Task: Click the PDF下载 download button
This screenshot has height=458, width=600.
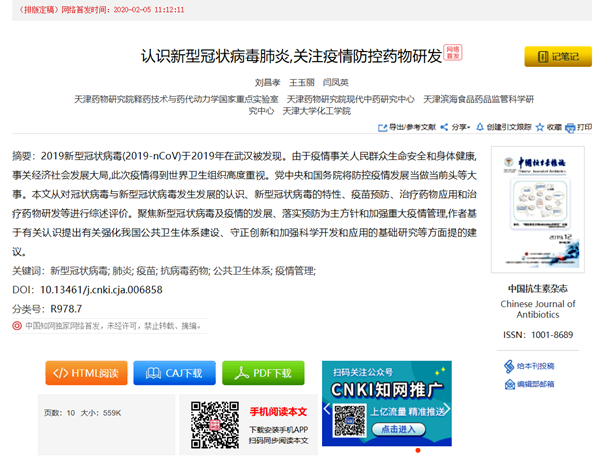Action: click(263, 373)
